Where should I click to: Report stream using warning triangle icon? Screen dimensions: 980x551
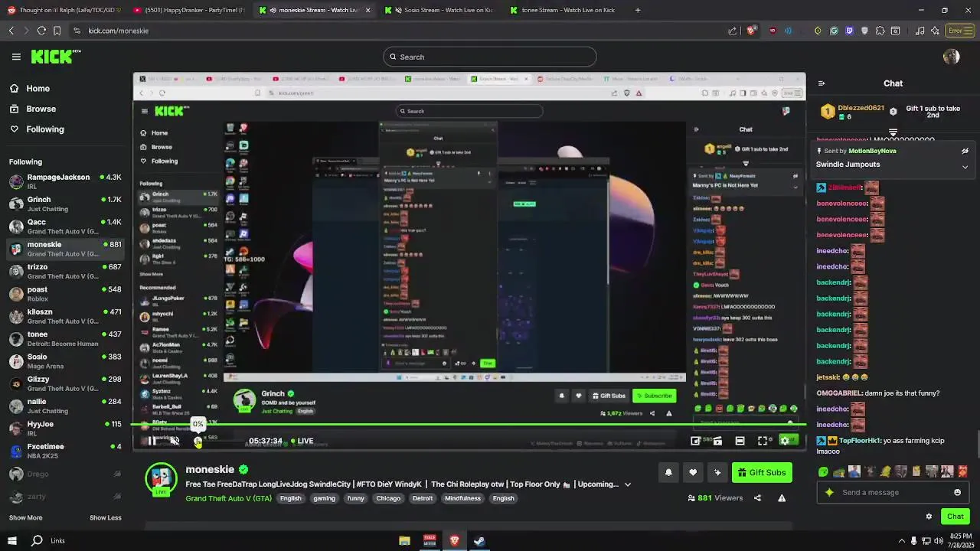tap(782, 498)
